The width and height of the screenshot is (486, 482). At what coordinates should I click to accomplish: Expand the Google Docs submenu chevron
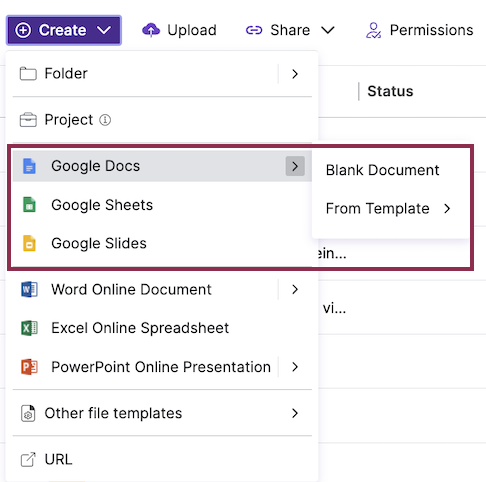(x=295, y=166)
